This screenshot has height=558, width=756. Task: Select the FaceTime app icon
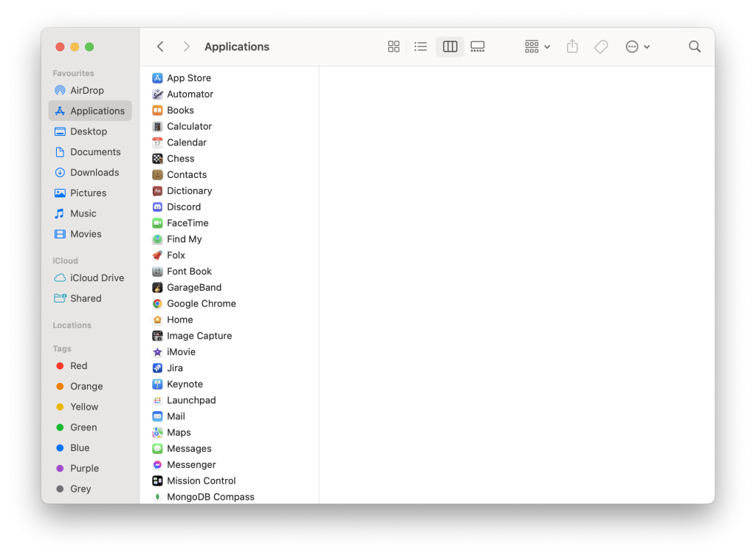coord(157,223)
